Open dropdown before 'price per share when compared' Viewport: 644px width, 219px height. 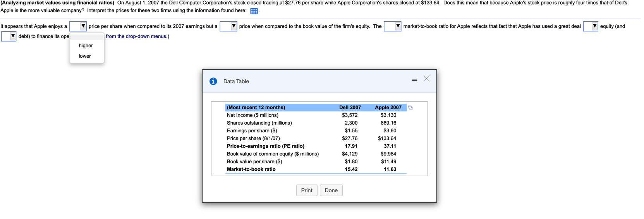point(78,26)
